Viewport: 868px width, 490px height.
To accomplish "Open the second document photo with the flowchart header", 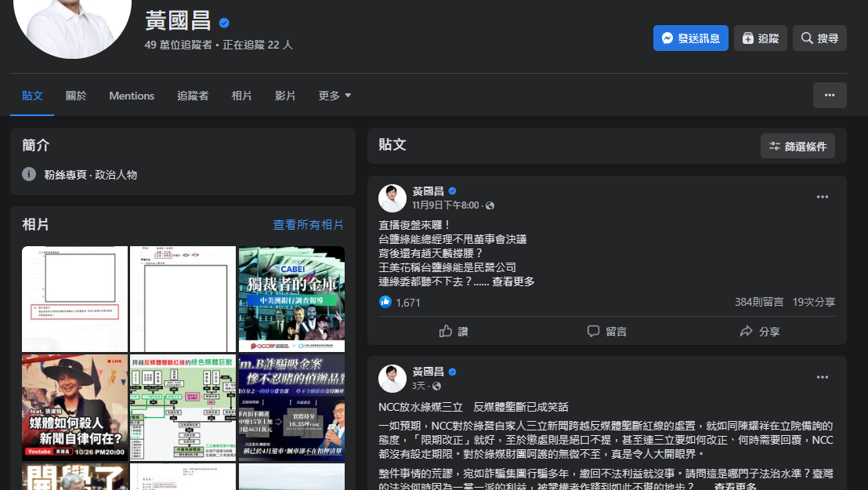I will [183, 299].
